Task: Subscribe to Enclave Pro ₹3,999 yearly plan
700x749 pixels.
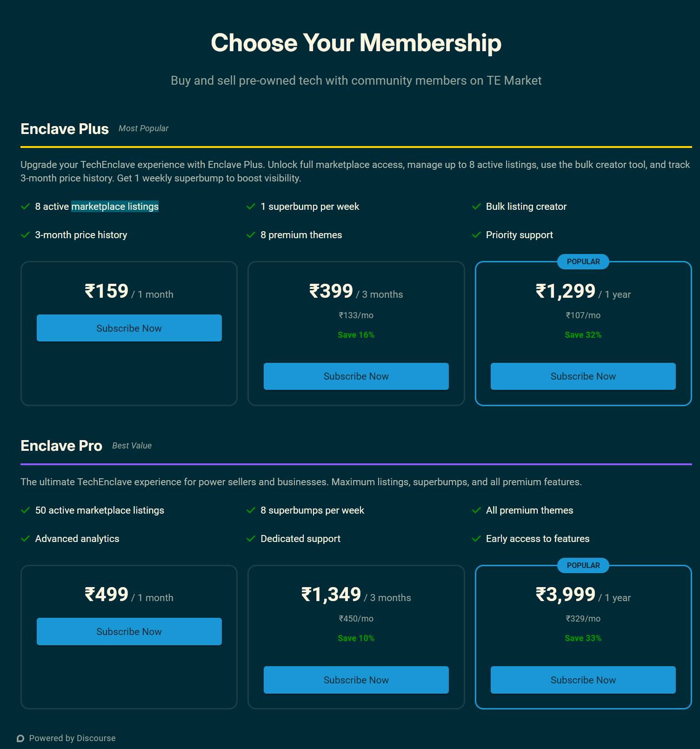Action: point(583,680)
